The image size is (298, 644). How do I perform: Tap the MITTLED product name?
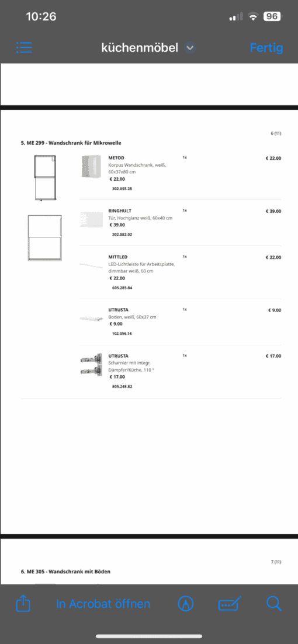118,257
